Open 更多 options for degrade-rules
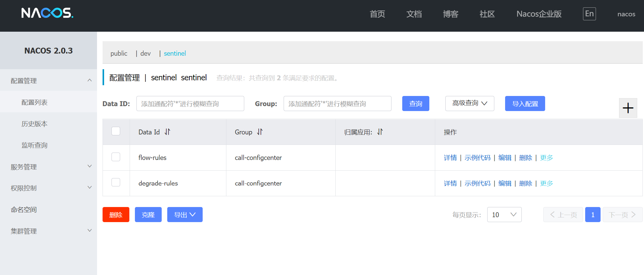 (546, 183)
